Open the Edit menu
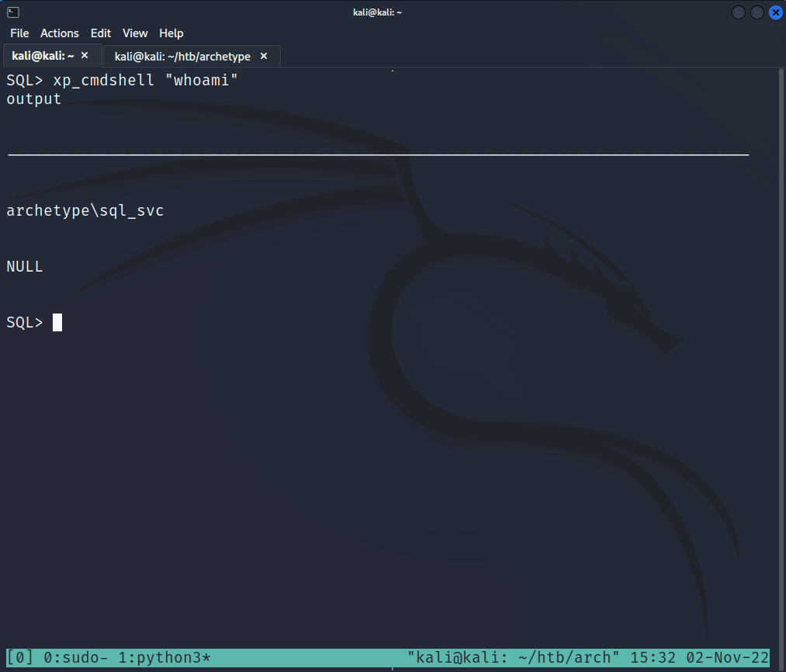The height and width of the screenshot is (672, 786). (x=101, y=33)
